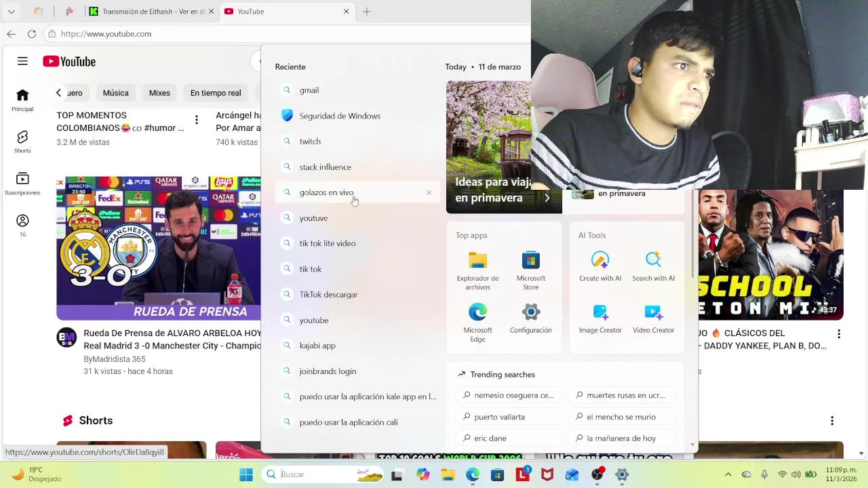
Task: Open a new browser tab
Action: point(367,12)
